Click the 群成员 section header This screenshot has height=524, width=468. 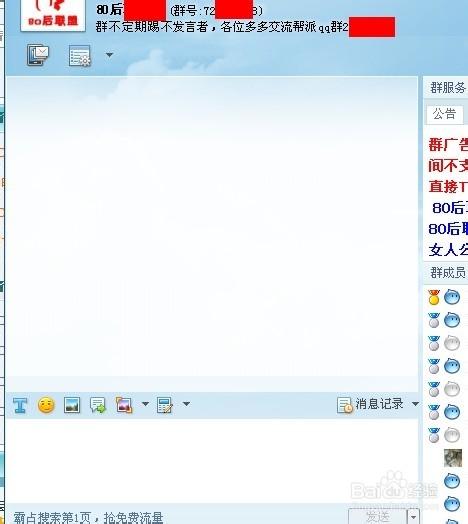[447, 273]
